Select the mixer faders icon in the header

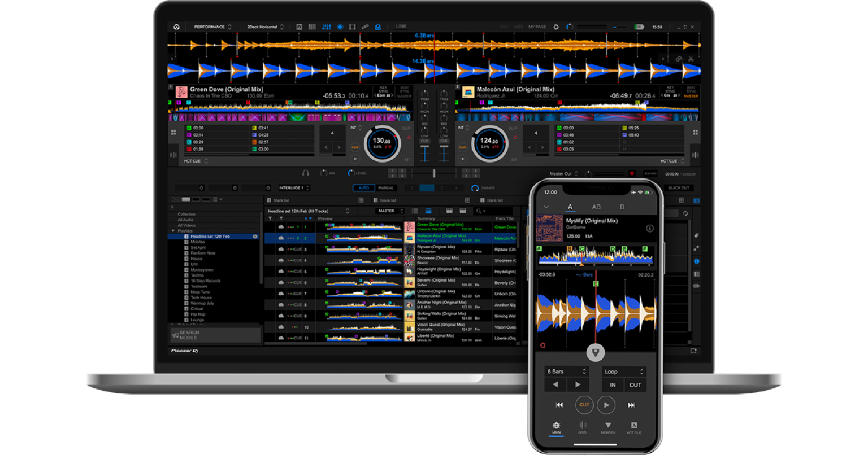click(x=328, y=26)
